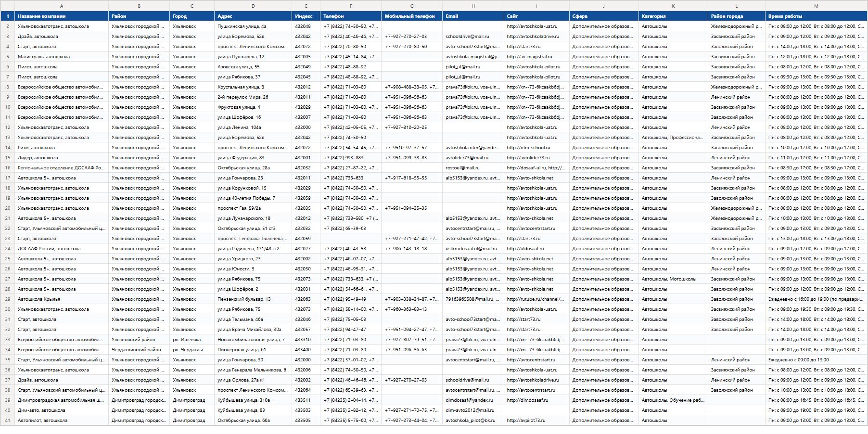Select cell 'Автопилот, автошкола'
Viewport: 868px width, 434px height.
62,421
